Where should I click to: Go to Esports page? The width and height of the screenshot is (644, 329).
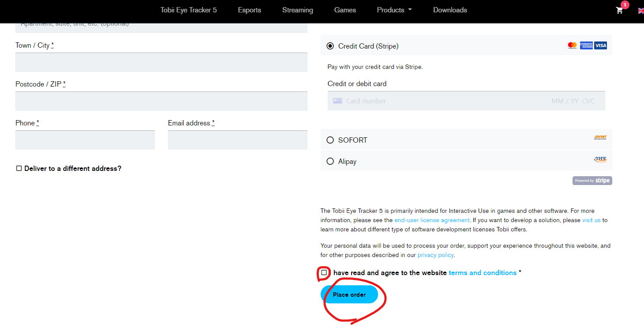[x=250, y=10]
